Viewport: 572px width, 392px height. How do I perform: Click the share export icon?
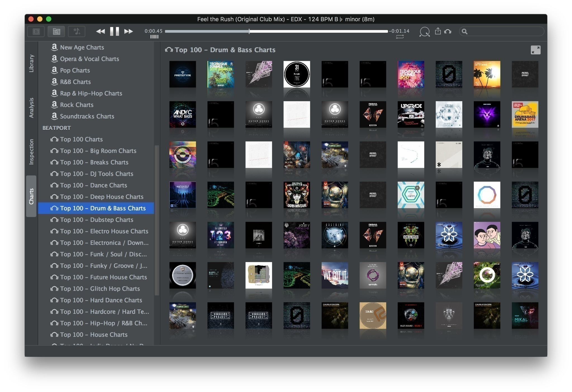438,31
